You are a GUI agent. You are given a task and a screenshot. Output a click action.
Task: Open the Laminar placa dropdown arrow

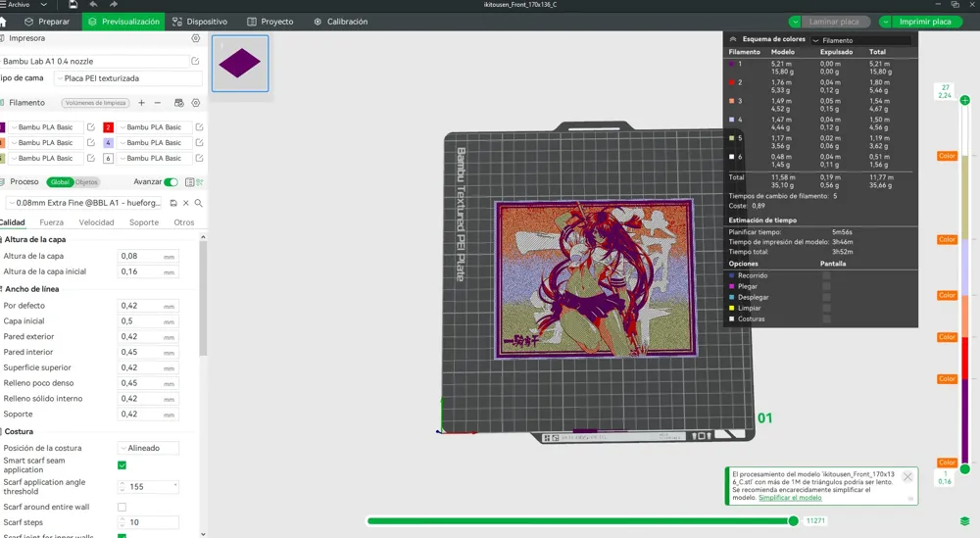point(795,22)
